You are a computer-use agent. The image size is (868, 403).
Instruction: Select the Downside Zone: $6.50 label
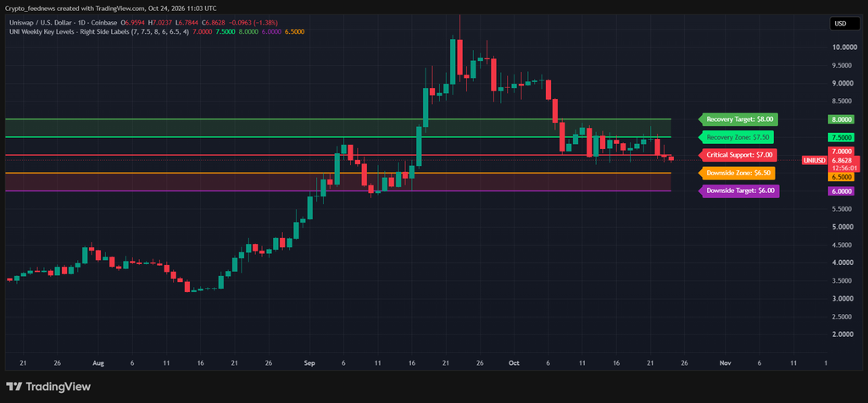(737, 173)
